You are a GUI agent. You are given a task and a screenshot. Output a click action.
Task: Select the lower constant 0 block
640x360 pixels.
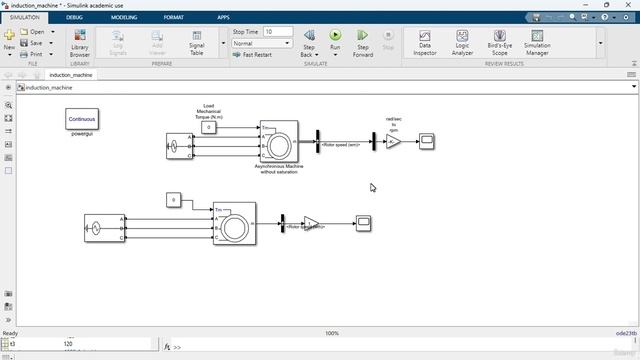pyautogui.click(x=173, y=200)
